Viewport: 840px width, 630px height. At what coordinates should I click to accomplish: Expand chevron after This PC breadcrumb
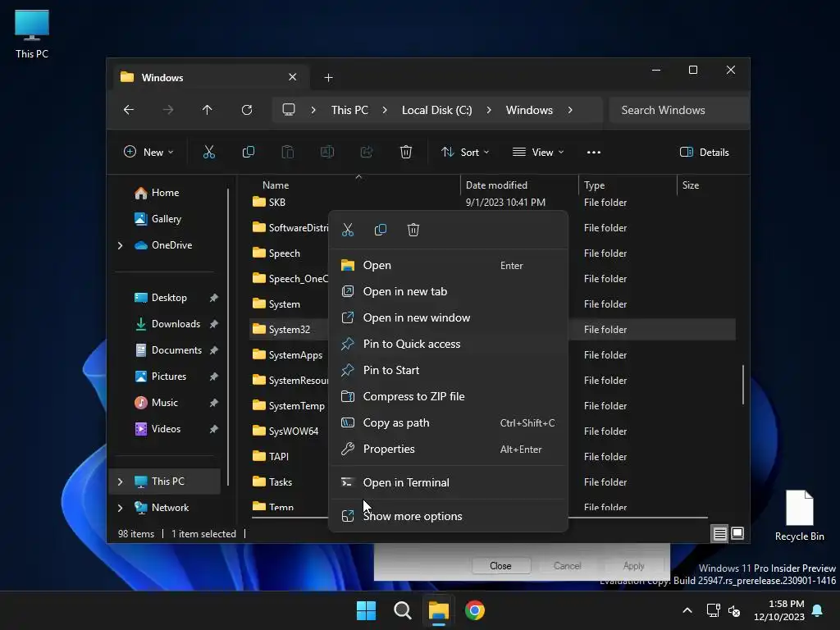[385, 110]
